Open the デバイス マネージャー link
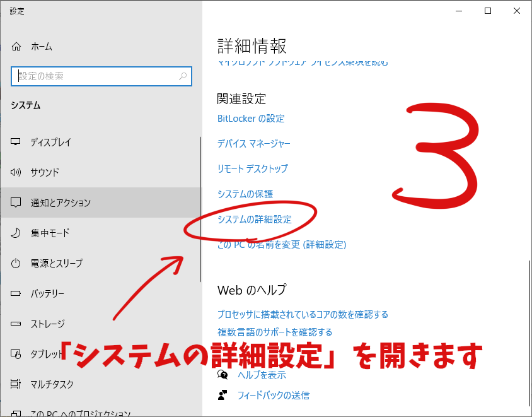Viewport: 532px width, 417px height. point(253,144)
